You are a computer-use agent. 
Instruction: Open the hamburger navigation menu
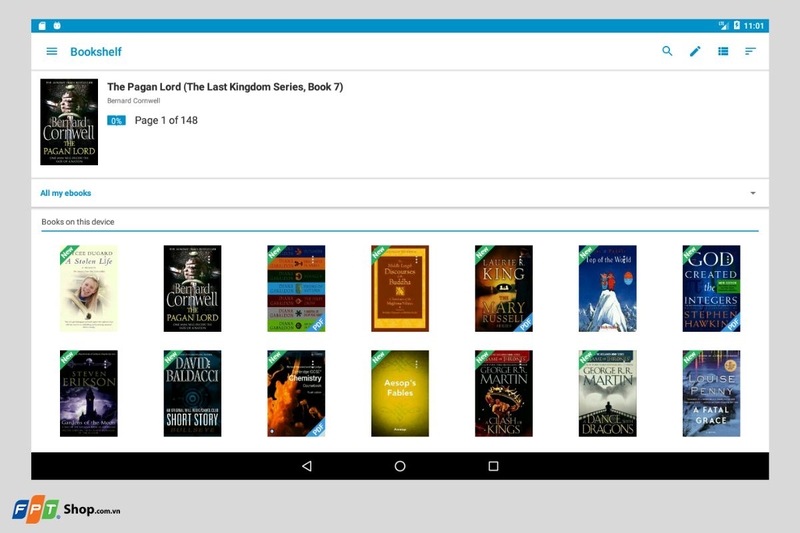coord(52,52)
